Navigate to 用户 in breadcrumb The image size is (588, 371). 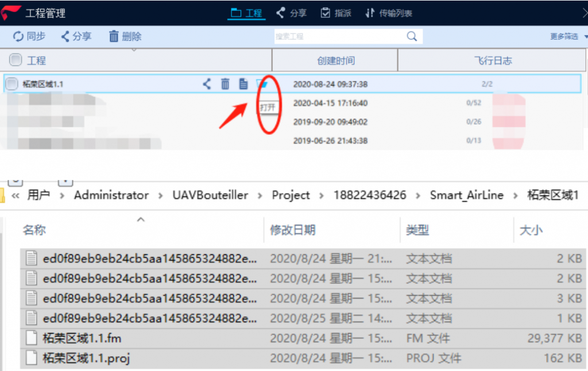coord(38,195)
